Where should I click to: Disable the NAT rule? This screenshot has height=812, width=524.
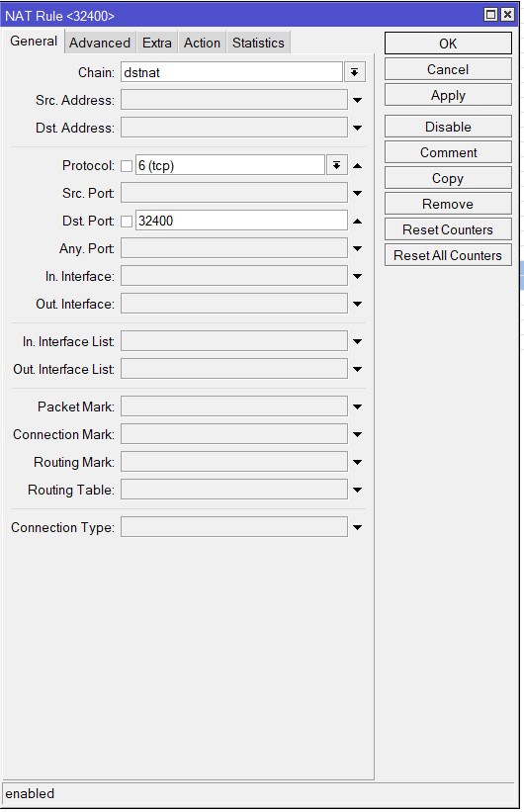pos(448,127)
